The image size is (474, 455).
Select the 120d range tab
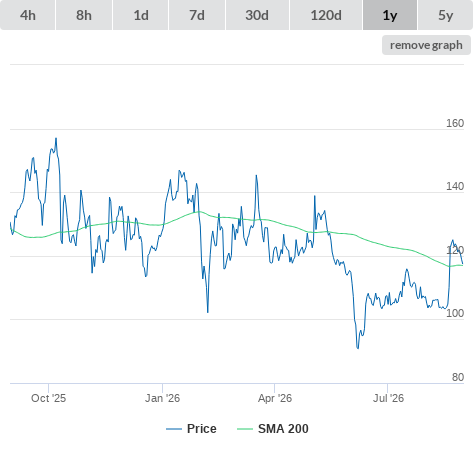coord(326,15)
